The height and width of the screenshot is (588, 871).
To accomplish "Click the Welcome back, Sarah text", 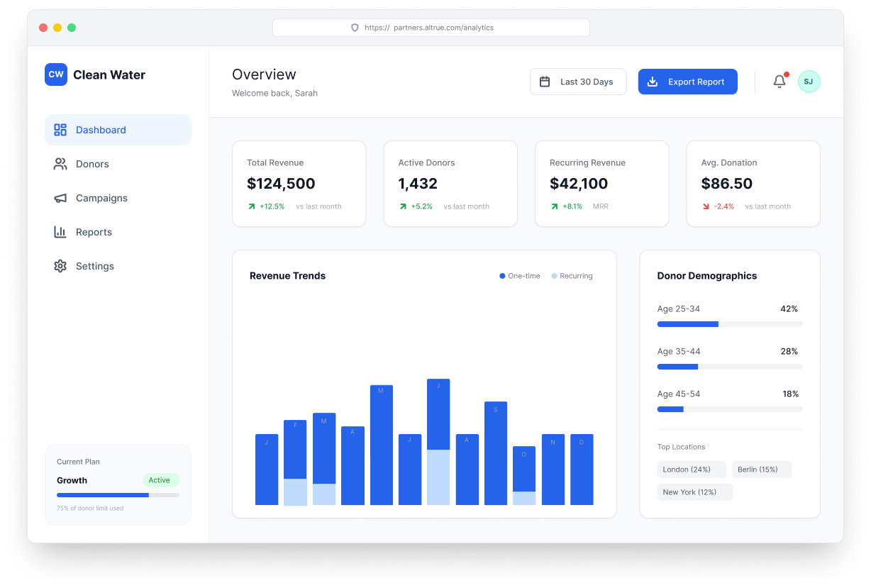I will [275, 94].
